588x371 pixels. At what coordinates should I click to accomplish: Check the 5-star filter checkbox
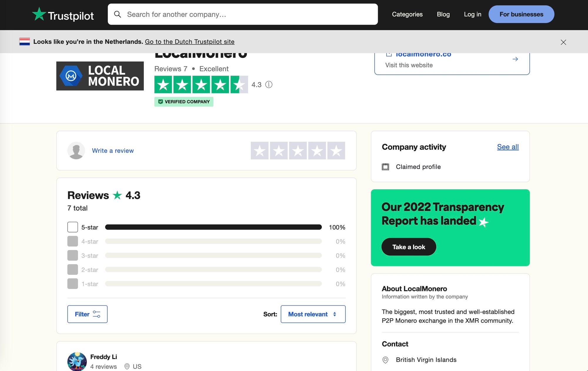coord(73,227)
